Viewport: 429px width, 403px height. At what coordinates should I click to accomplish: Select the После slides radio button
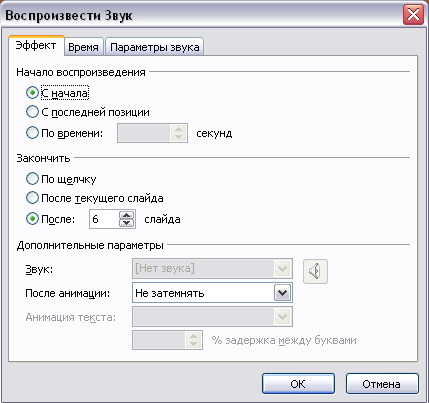pyautogui.click(x=32, y=219)
